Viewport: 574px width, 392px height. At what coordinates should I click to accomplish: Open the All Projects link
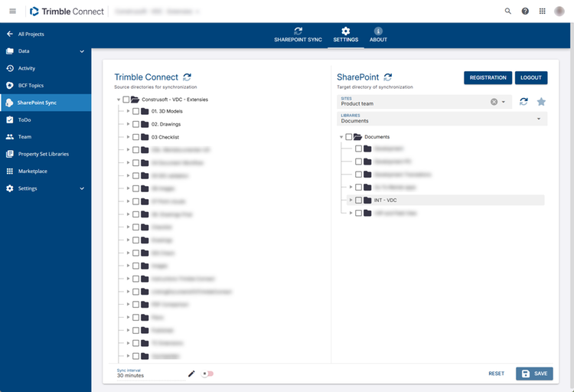(31, 34)
